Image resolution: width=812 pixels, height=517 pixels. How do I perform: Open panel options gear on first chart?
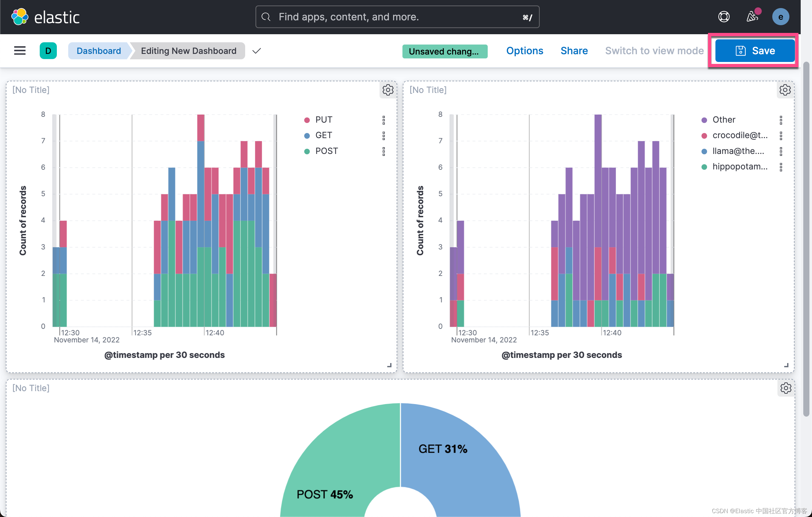[x=388, y=90]
